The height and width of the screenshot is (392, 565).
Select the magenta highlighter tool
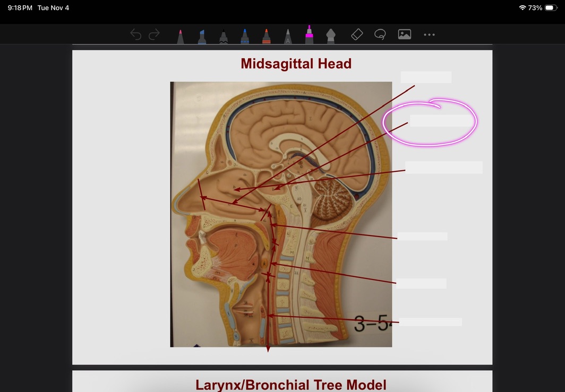coord(309,34)
